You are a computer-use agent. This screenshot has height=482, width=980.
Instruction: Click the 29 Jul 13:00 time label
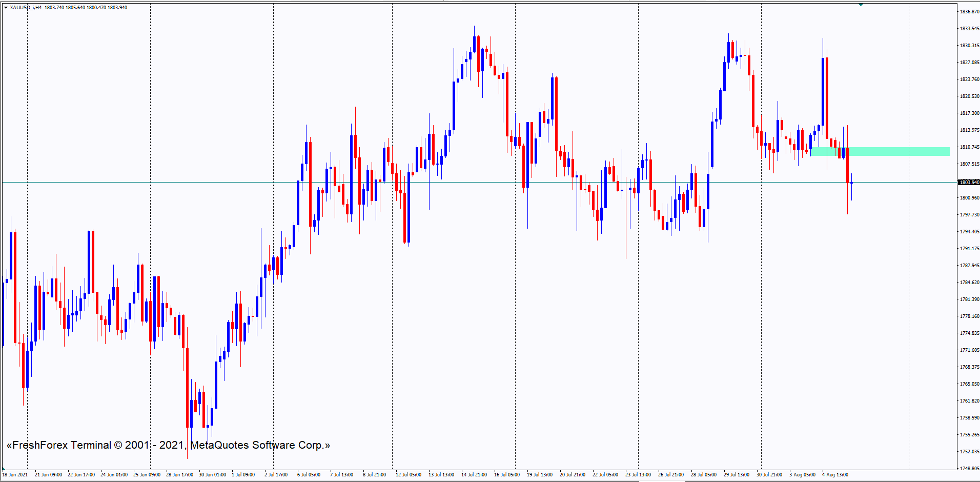pyautogui.click(x=737, y=475)
